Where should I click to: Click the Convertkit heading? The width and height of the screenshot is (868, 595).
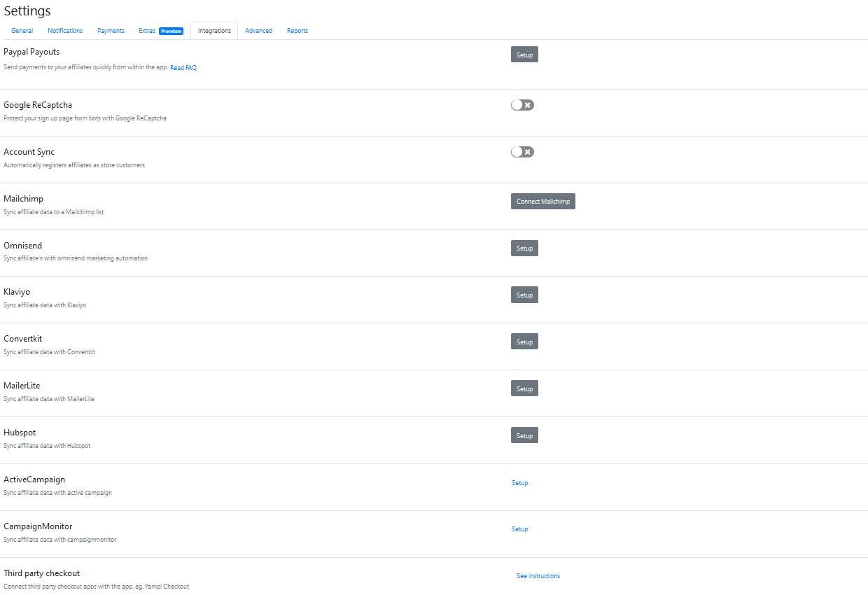coord(22,339)
